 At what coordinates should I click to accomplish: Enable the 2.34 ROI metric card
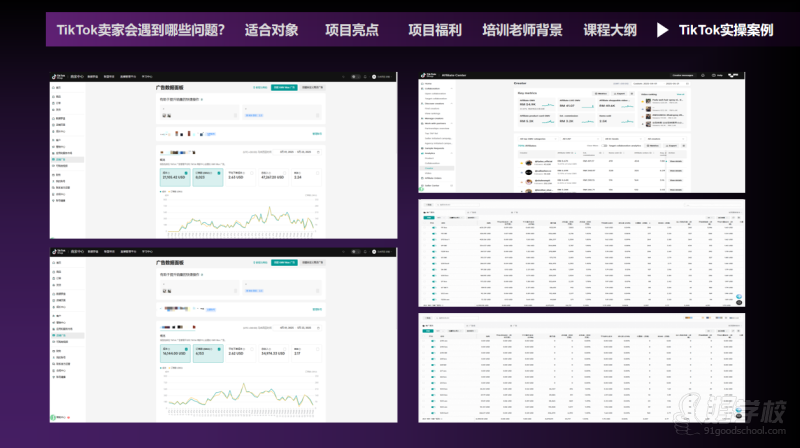307,177
